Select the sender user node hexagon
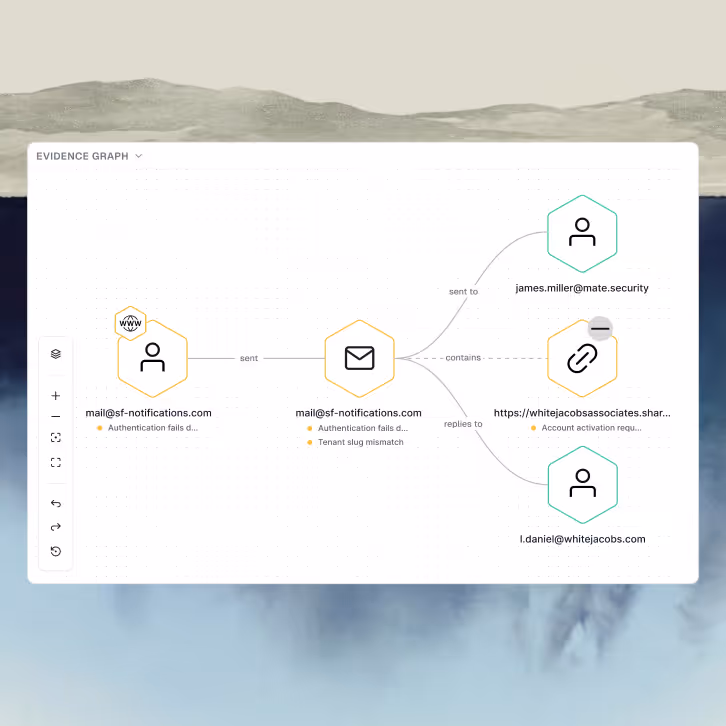 (x=152, y=358)
